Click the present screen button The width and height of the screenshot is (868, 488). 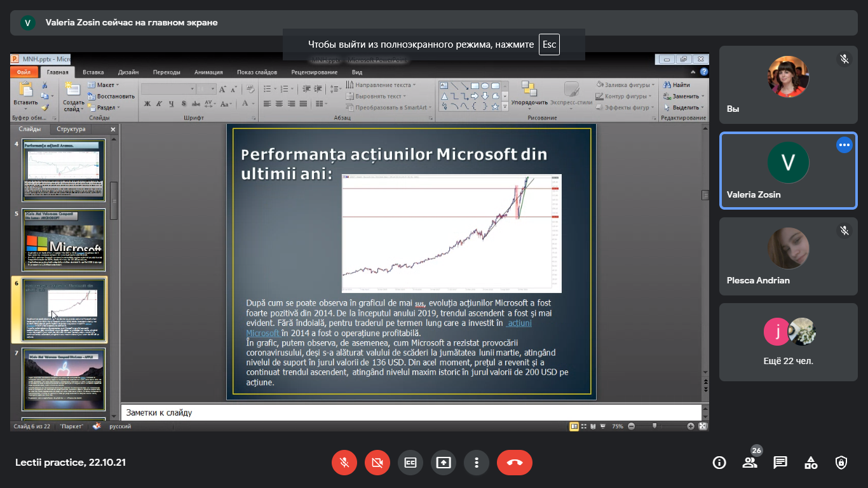(x=444, y=463)
